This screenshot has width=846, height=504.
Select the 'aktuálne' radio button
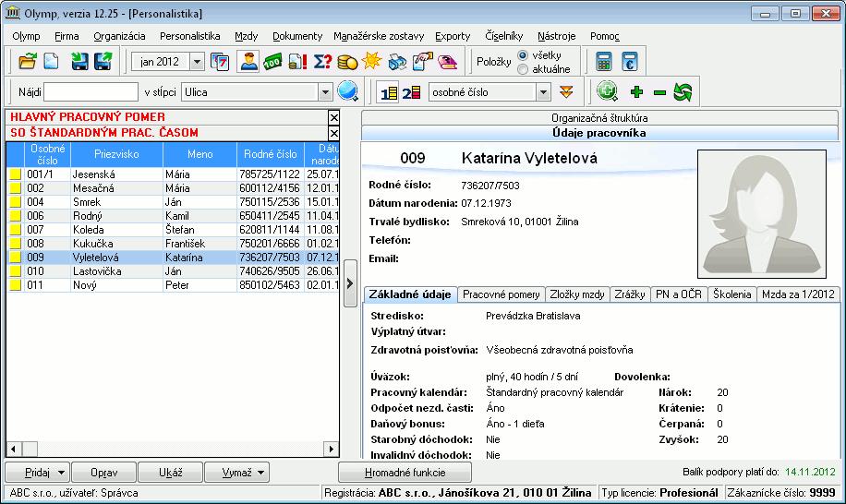coord(523,69)
